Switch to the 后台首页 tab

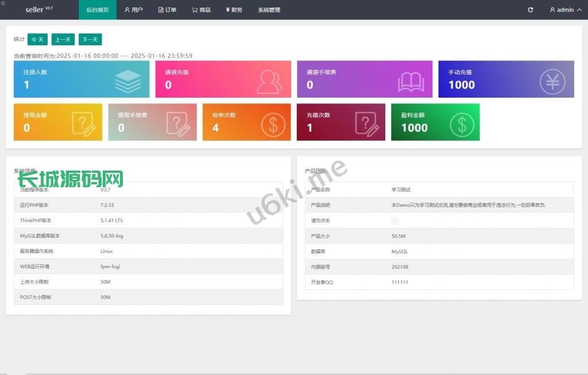97,10
